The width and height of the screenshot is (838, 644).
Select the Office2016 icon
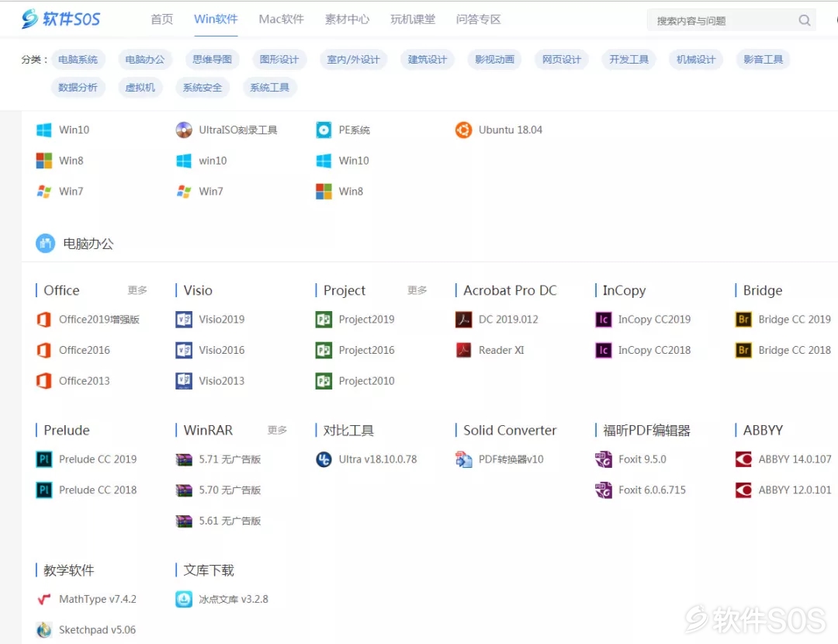coord(43,350)
